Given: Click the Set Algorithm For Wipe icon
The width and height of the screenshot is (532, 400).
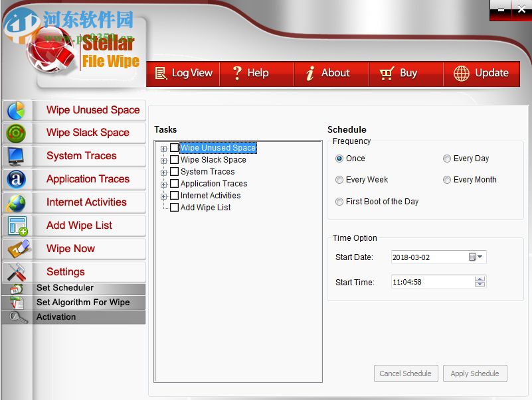Looking at the screenshot, I should click(17, 302).
